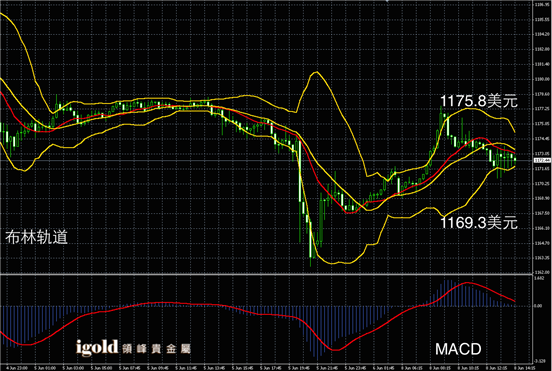The height and width of the screenshot is (371, 552).
Task: Select the 布林轨道 label text
Action: click(x=36, y=237)
